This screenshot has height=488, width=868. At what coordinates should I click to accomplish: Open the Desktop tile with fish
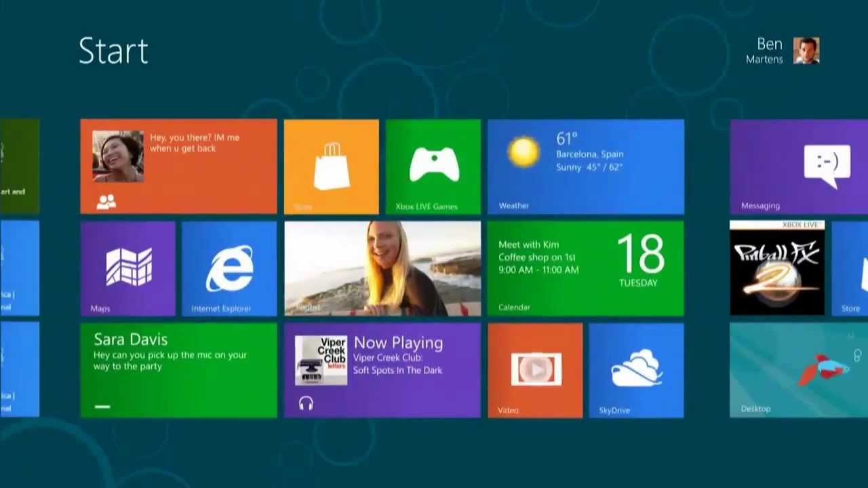(799, 370)
